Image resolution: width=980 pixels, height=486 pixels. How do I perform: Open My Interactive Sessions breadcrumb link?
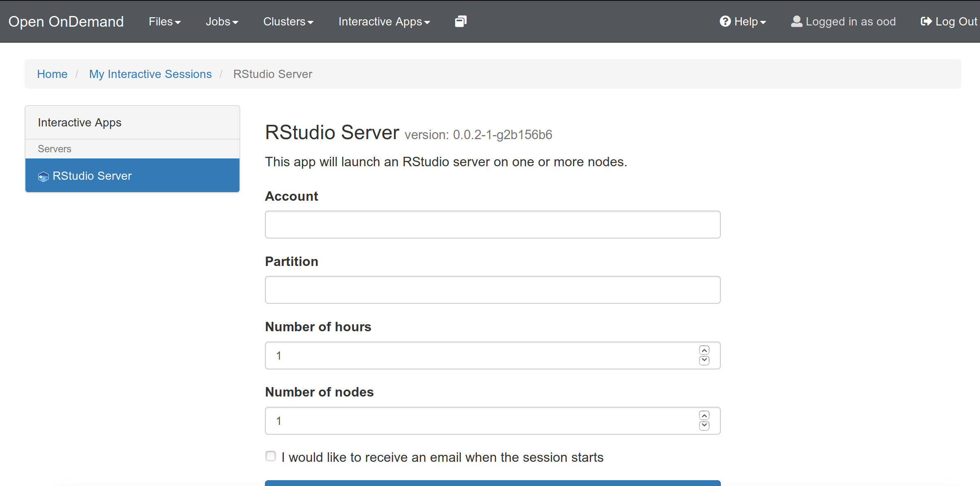[150, 74]
